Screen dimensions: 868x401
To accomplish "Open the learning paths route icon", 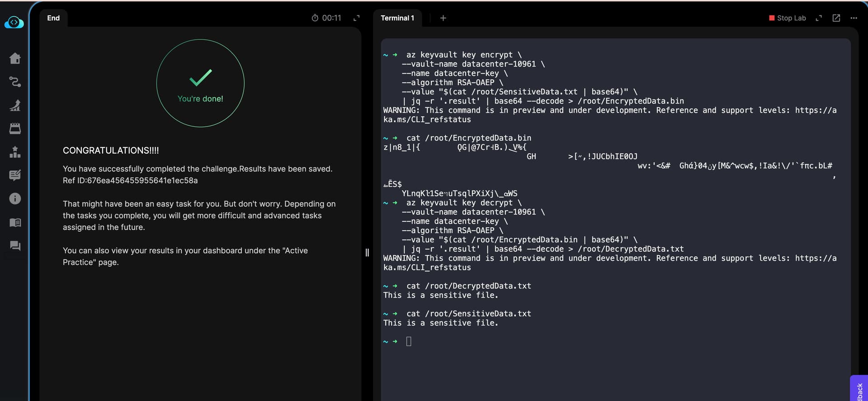I will tap(15, 82).
